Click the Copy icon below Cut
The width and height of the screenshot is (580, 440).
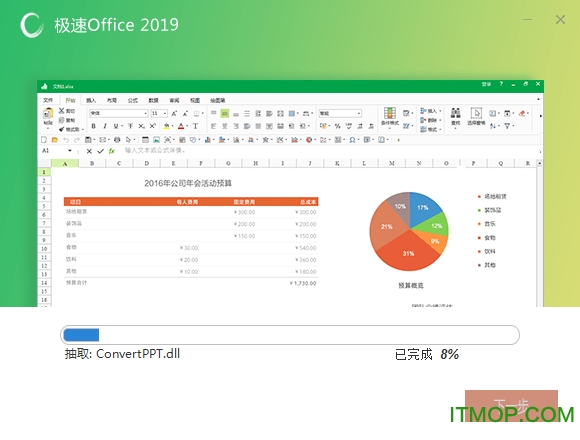pyautogui.click(x=62, y=120)
